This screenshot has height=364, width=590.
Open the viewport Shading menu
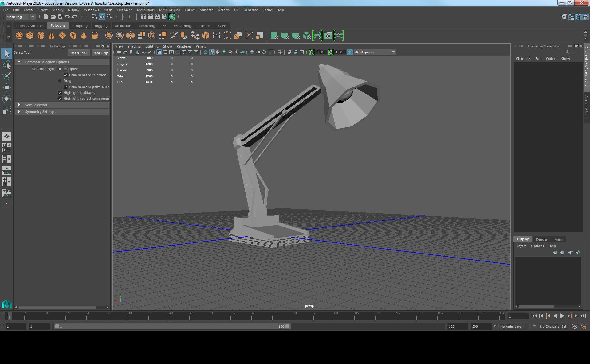point(134,46)
